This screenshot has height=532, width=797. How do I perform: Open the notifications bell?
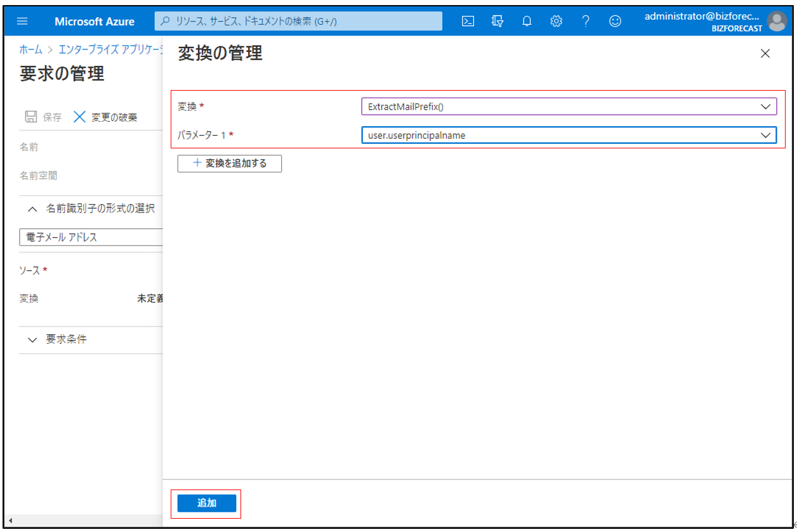click(x=527, y=21)
